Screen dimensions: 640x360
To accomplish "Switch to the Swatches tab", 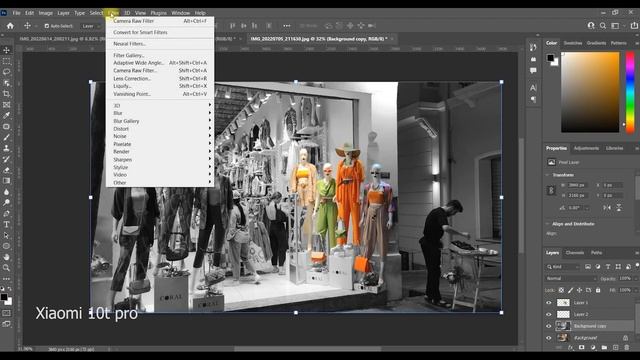I will (x=572, y=43).
